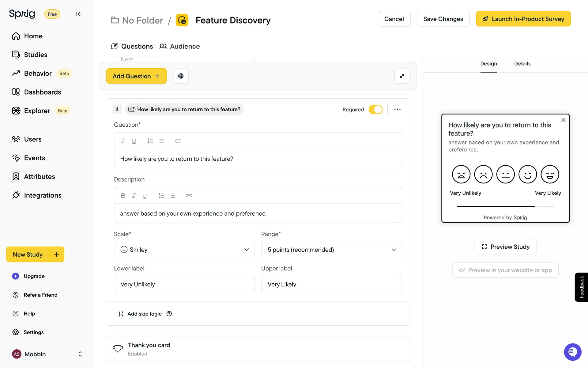The width and height of the screenshot is (588, 368).
Task: Select the neutral smiley face
Action: (x=505, y=174)
